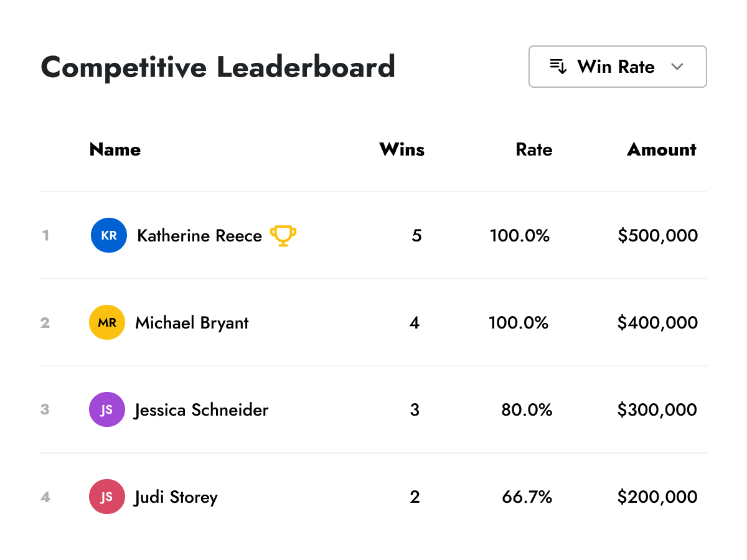Select the Jessica Schneider name
This screenshot has height=560, width=747.
(201, 410)
